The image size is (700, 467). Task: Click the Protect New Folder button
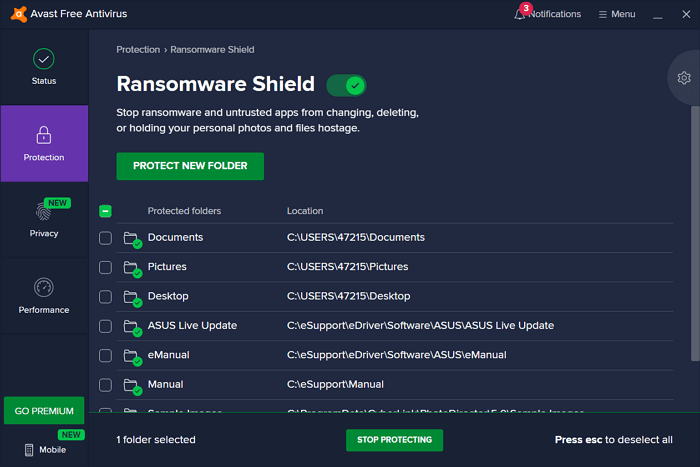click(190, 166)
